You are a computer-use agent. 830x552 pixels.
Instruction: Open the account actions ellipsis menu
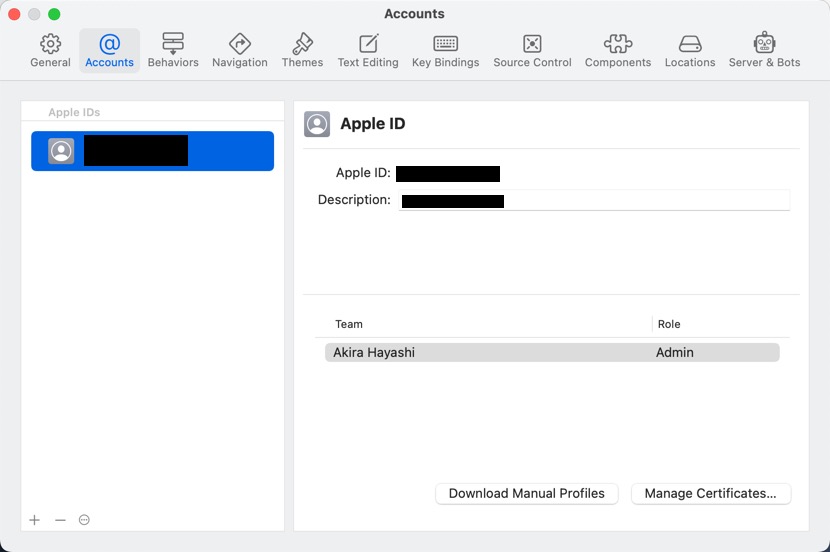coord(84,520)
